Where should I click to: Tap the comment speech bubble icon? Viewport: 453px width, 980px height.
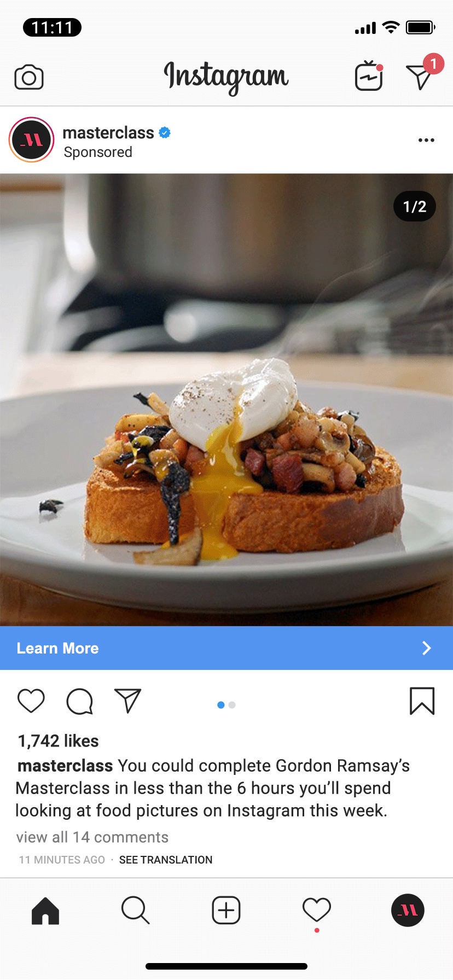point(80,701)
